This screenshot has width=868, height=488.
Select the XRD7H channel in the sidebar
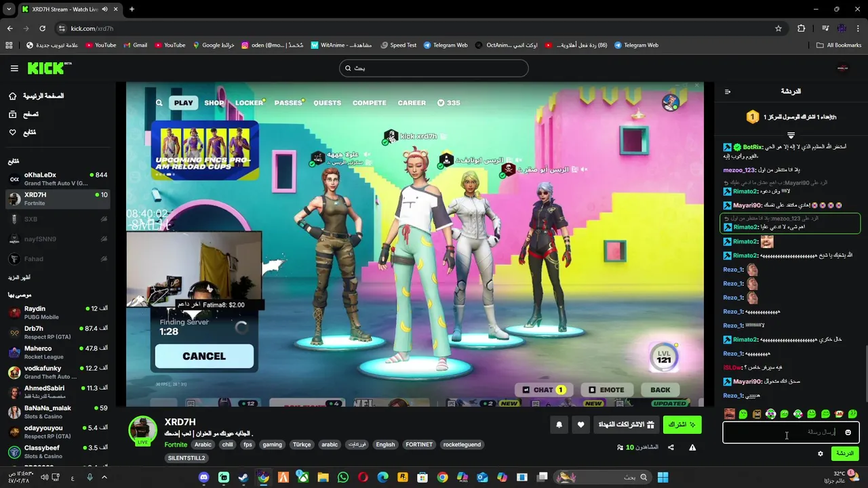click(x=58, y=199)
